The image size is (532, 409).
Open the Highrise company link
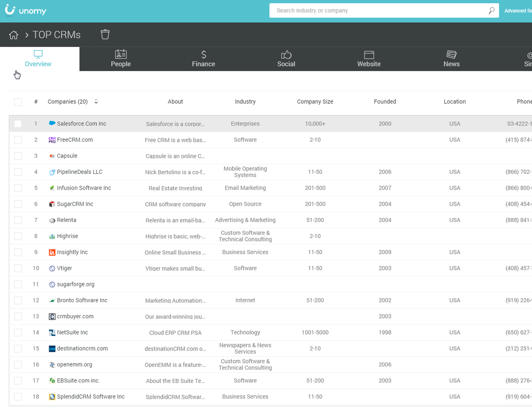coord(67,236)
